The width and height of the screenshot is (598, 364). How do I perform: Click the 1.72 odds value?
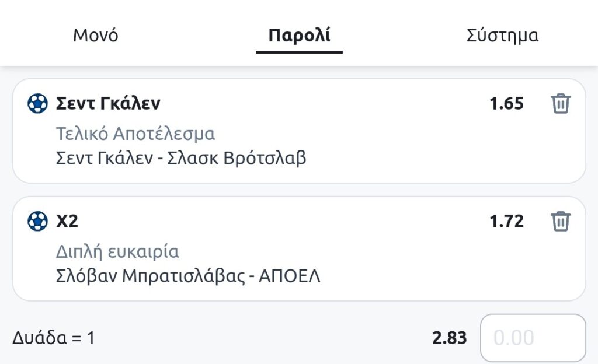tap(506, 222)
